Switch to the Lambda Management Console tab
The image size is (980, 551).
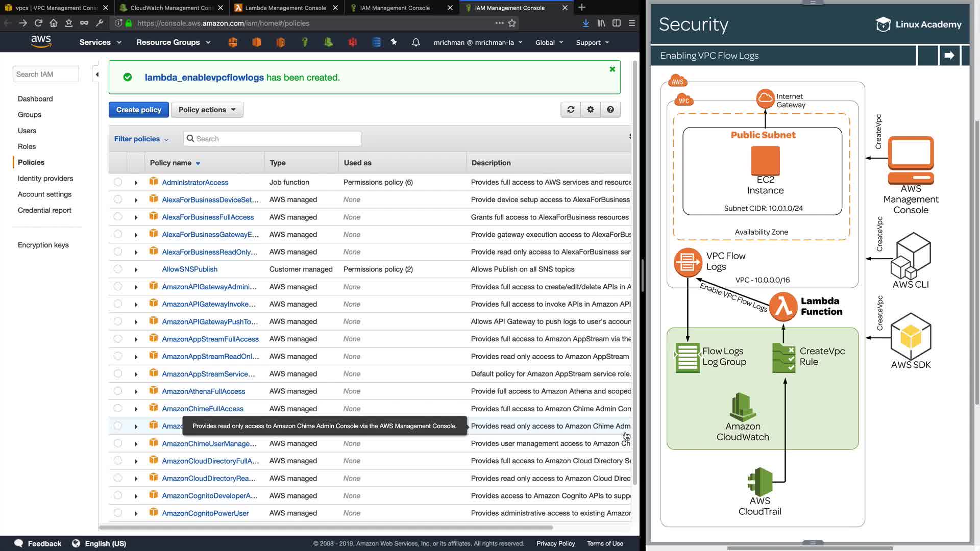coord(285,8)
